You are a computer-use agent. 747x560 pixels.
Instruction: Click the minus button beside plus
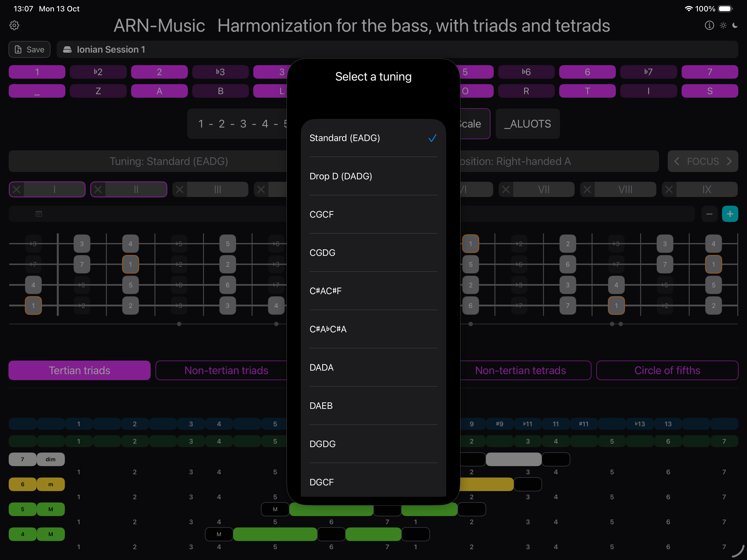709,214
